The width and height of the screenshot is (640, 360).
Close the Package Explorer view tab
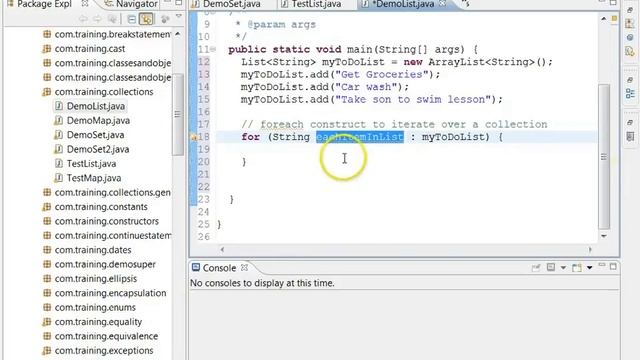pos(85,4)
